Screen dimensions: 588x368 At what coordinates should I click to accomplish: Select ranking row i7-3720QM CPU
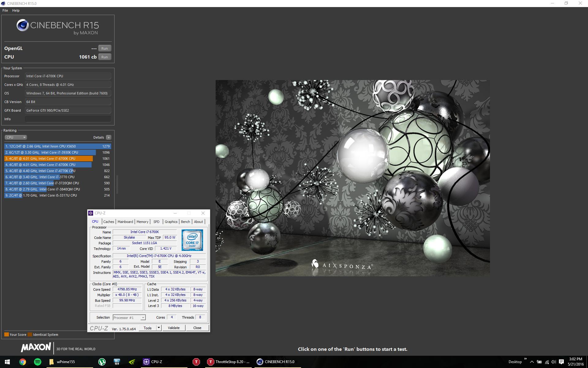(58, 183)
